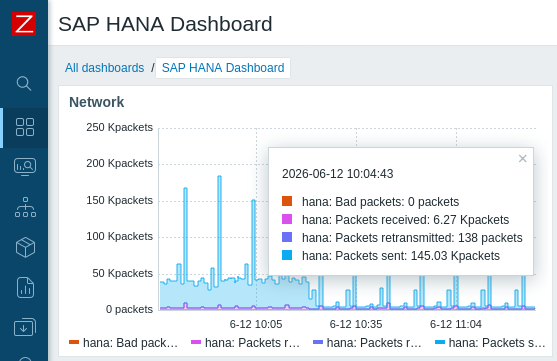Image resolution: width=557 pixels, height=361 pixels.
Task: Click the 100 Kpackets axis label
Action: (x=119, y=236)
